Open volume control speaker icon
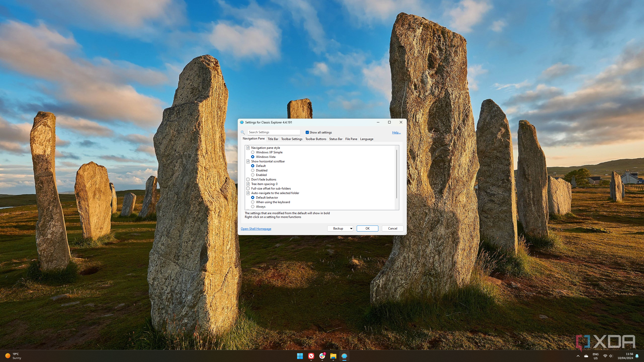 611,356
